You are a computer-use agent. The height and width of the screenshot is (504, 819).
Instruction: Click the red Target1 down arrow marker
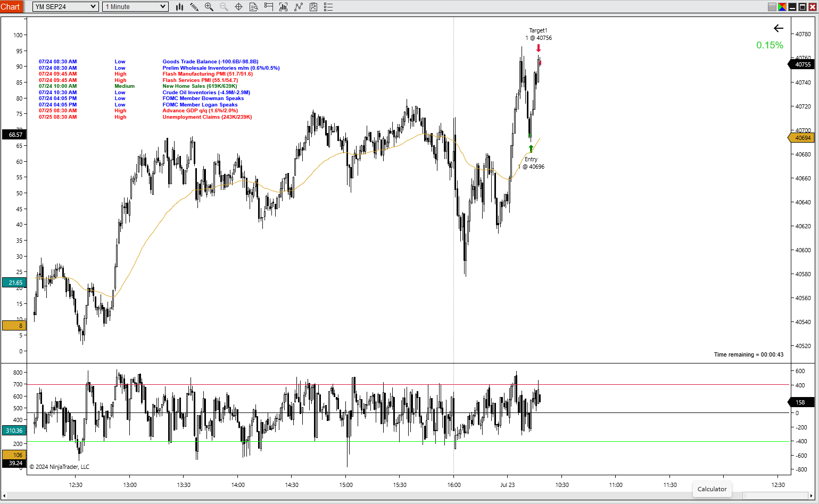click(x=539, y=48)
